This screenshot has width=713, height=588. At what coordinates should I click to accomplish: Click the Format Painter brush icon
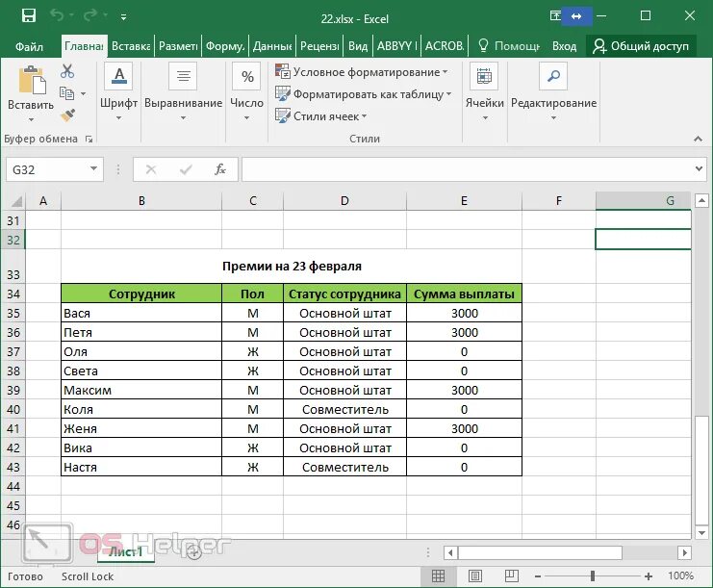pyautogui.click(x=67, y=115)
